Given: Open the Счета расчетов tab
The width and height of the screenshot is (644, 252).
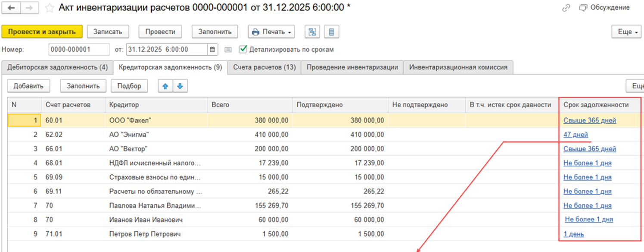Looking at the screenshot, I should tap(264, 67).
